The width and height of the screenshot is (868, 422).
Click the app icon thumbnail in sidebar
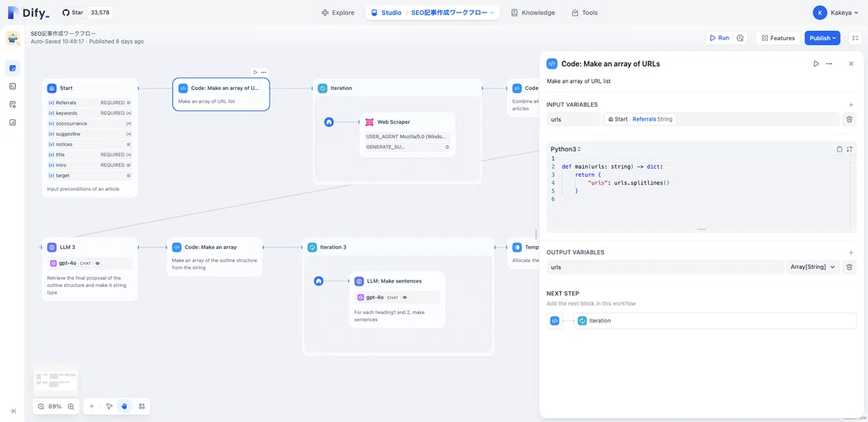click(13, 38)
